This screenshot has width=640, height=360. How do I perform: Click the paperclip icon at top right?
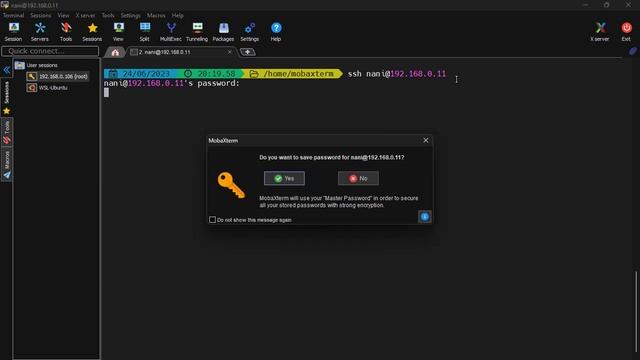tap(633, 51)
